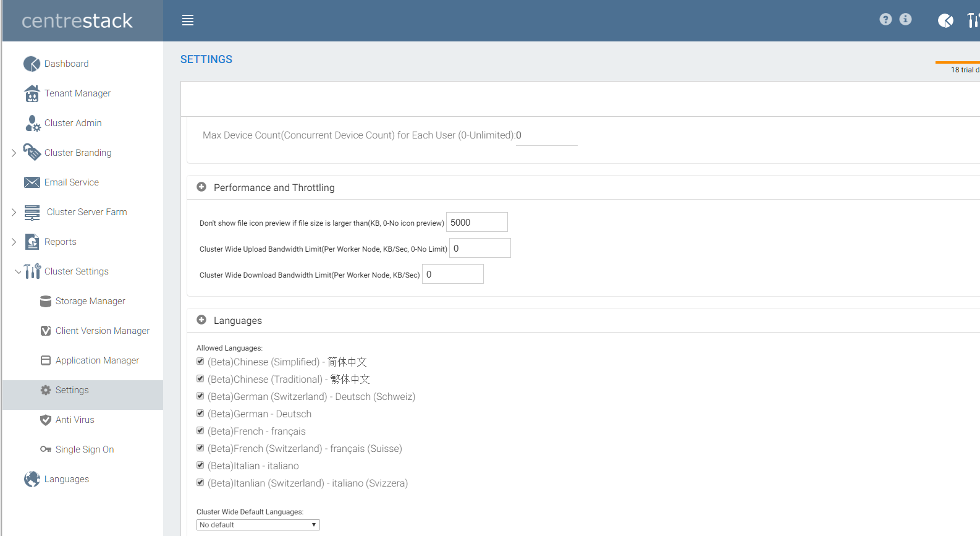Expand the Cluster Branding tree node

point(14,153)
